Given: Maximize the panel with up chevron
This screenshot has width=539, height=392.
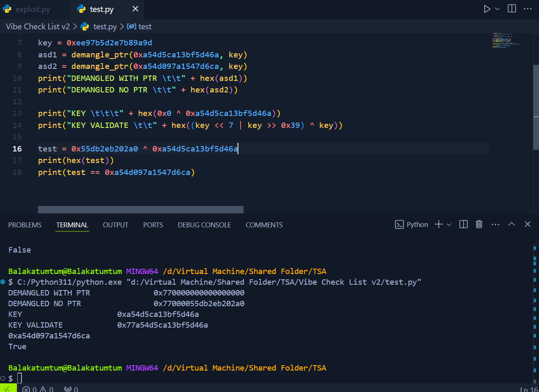Looking at the screenshot, I should [x=511, y=224].
